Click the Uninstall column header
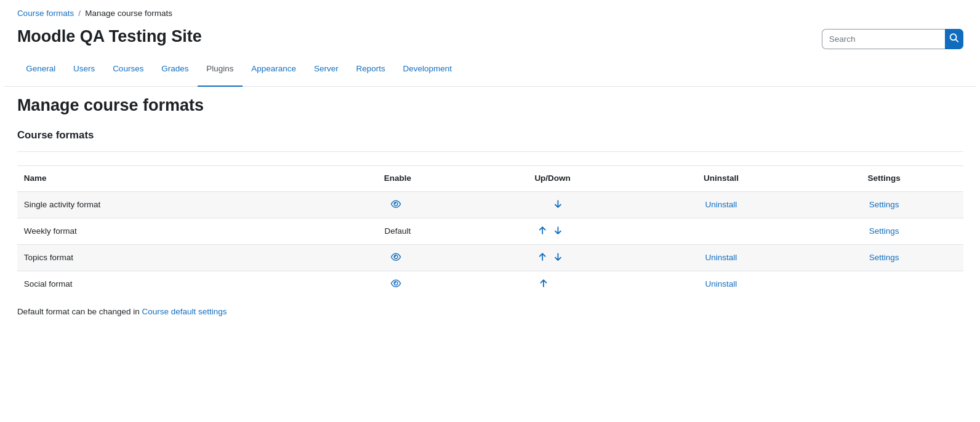 point(721,178)
